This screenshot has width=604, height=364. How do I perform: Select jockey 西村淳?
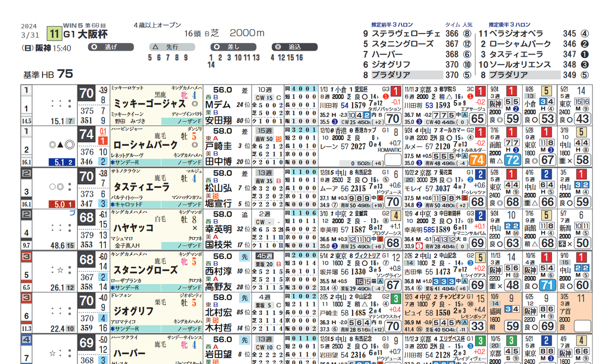[x=218, y=271]
